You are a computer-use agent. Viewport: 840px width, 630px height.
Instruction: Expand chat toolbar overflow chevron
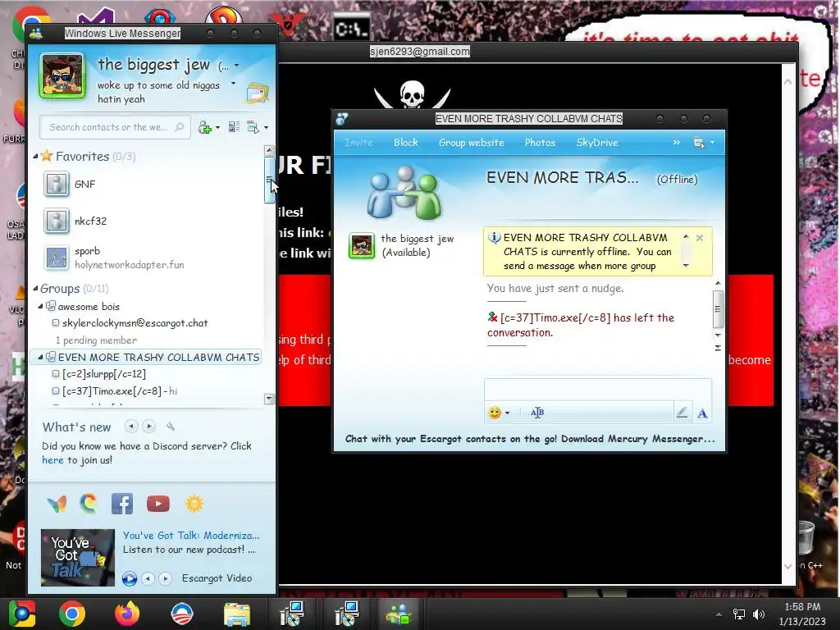click(677, 143)
